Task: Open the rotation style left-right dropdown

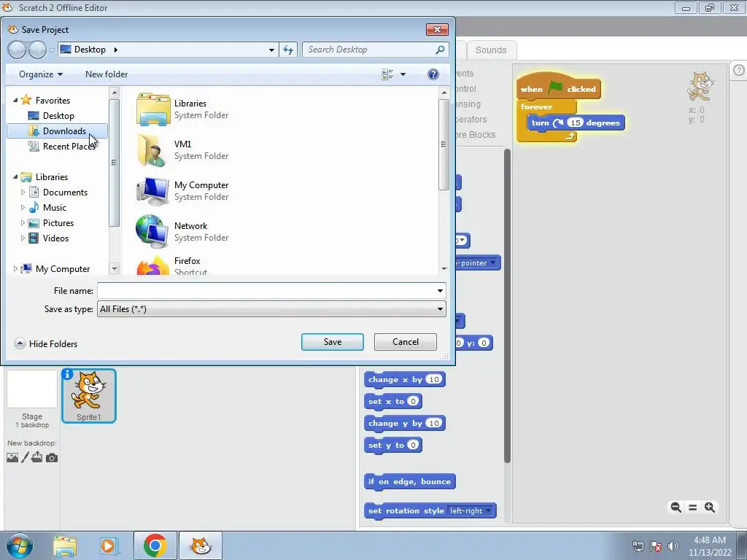Action: (471, 511)
